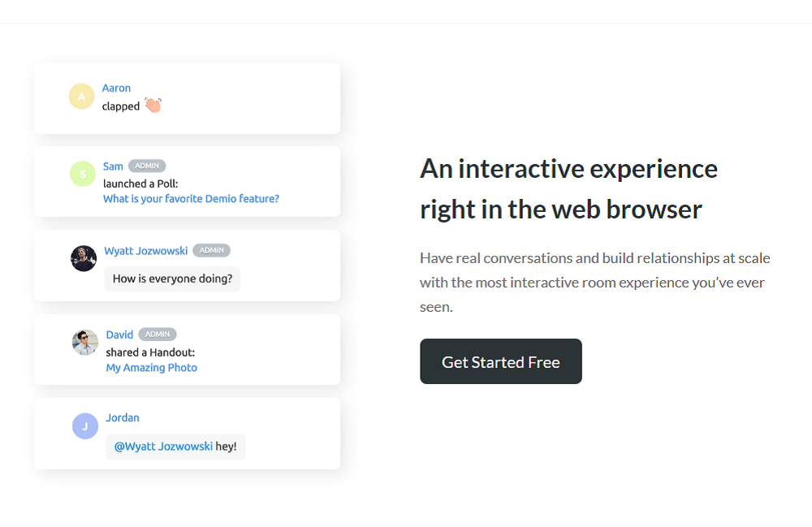
Task: Click Jordan's blue avatar icon
Action: (85, 425)
